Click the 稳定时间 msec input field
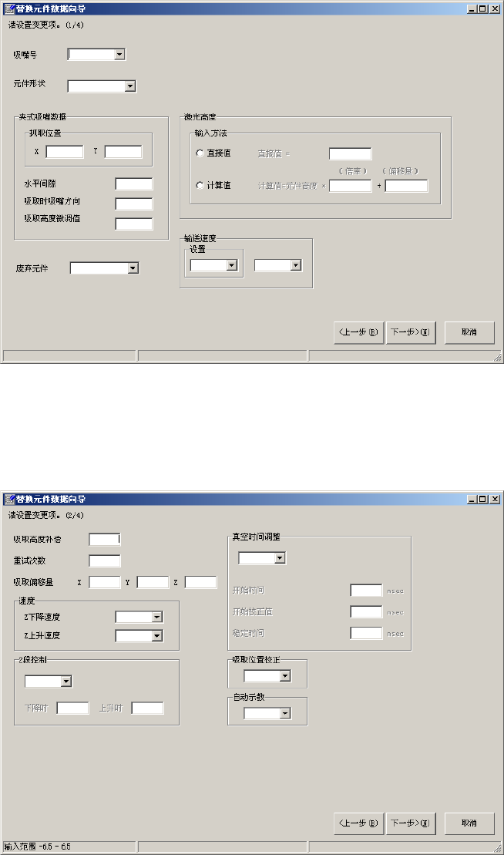The image size is (504, 855). click(366, 633)
